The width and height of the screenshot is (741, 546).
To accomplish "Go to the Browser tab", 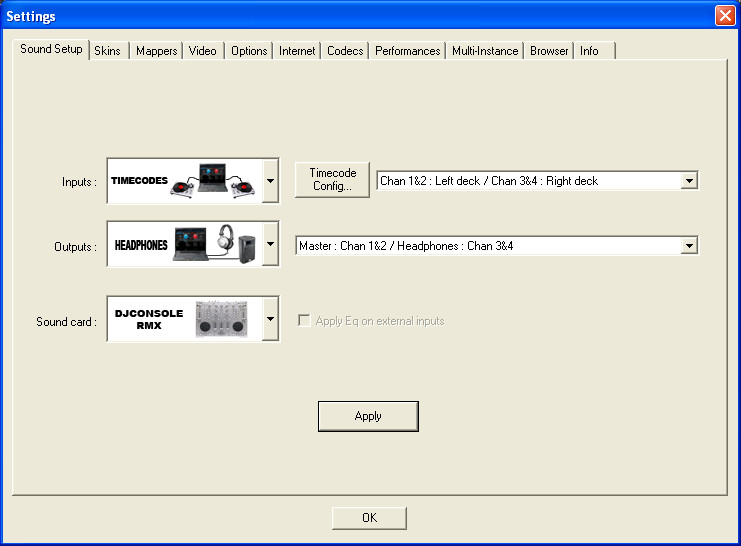I will (x=549, y=51).
